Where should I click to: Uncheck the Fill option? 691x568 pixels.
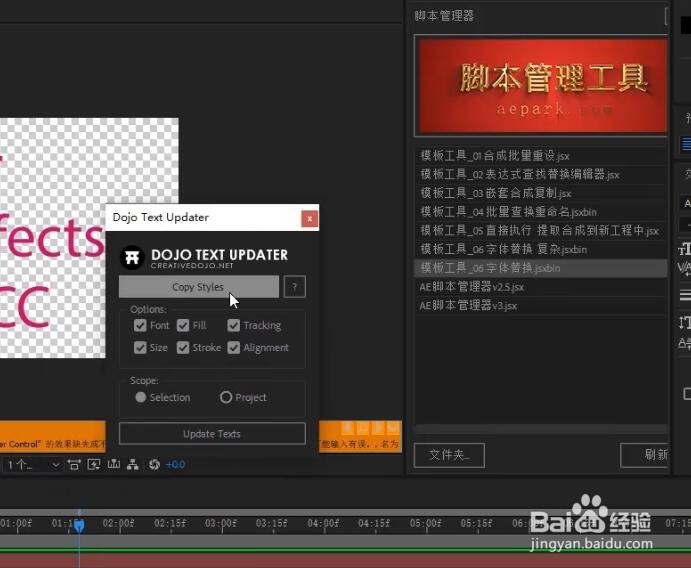pyautogui.click(x=183, y=325)
